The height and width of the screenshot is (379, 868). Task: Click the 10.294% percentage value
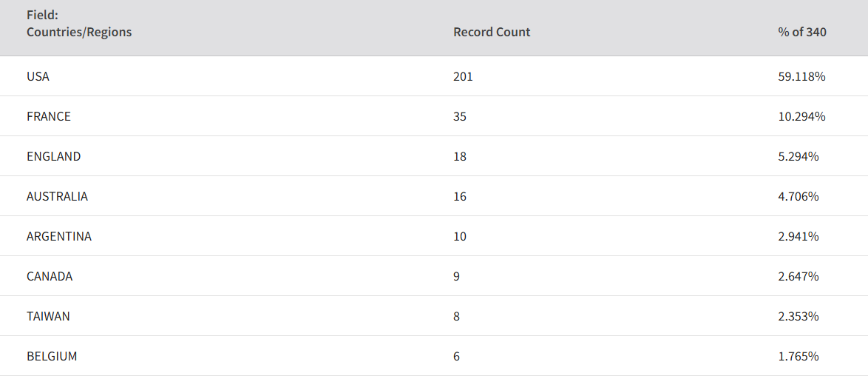tap(802, 117)
